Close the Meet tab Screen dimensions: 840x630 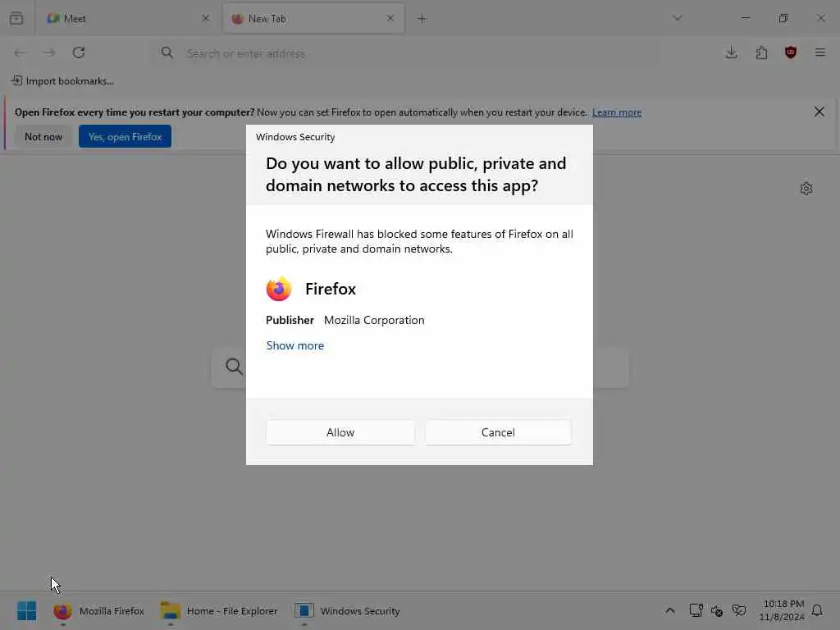[205, 18]
